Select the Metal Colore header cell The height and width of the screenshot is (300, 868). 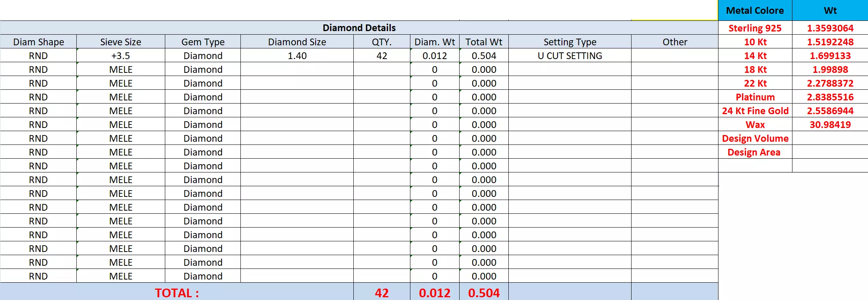tap(755, 10)
